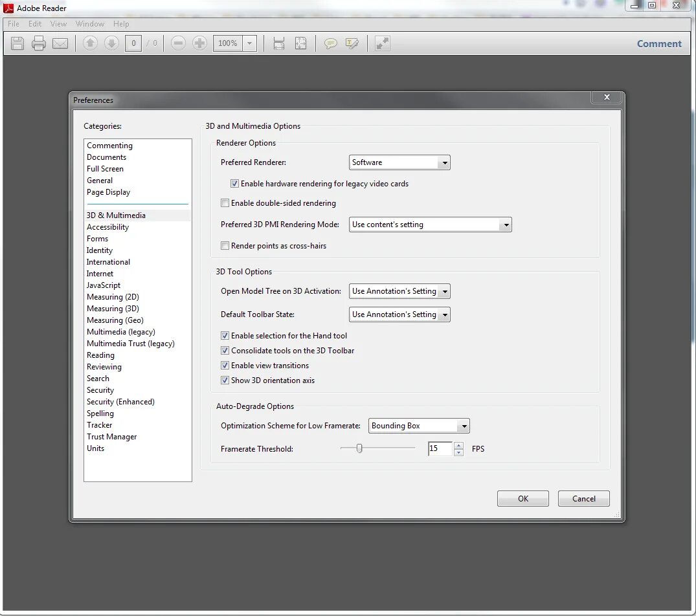Screen dimensions: 696x616
Task: Toggle hardware rendering for legacy video cards
Action: click(234, 184)
